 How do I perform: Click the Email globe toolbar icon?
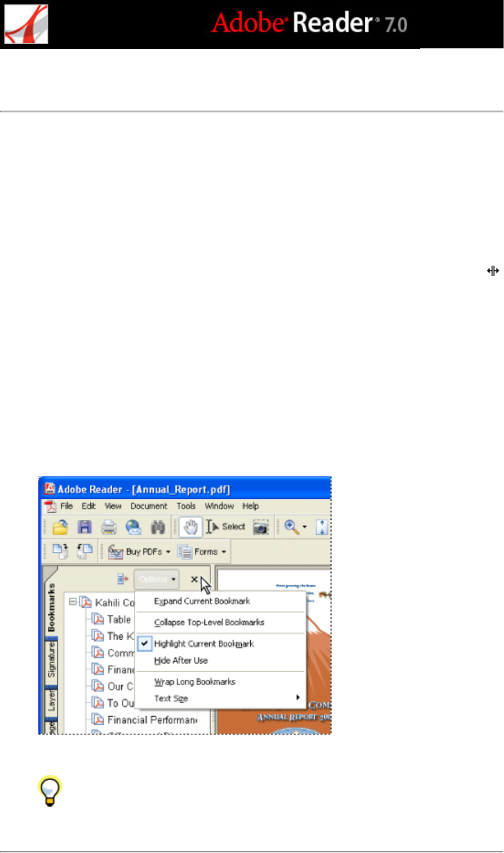133,527
